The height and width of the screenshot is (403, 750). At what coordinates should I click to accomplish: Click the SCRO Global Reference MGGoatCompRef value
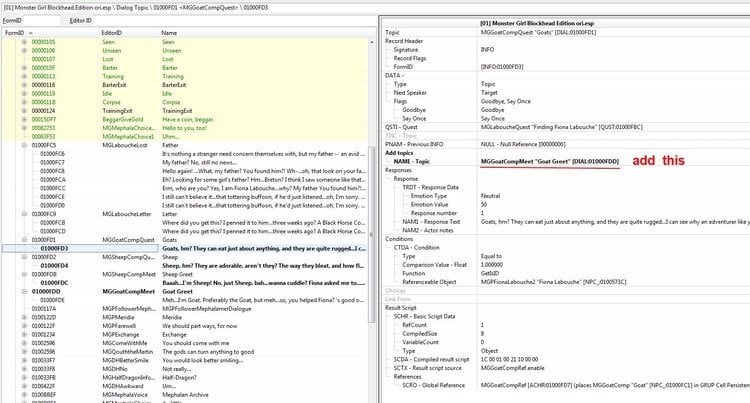615,385
